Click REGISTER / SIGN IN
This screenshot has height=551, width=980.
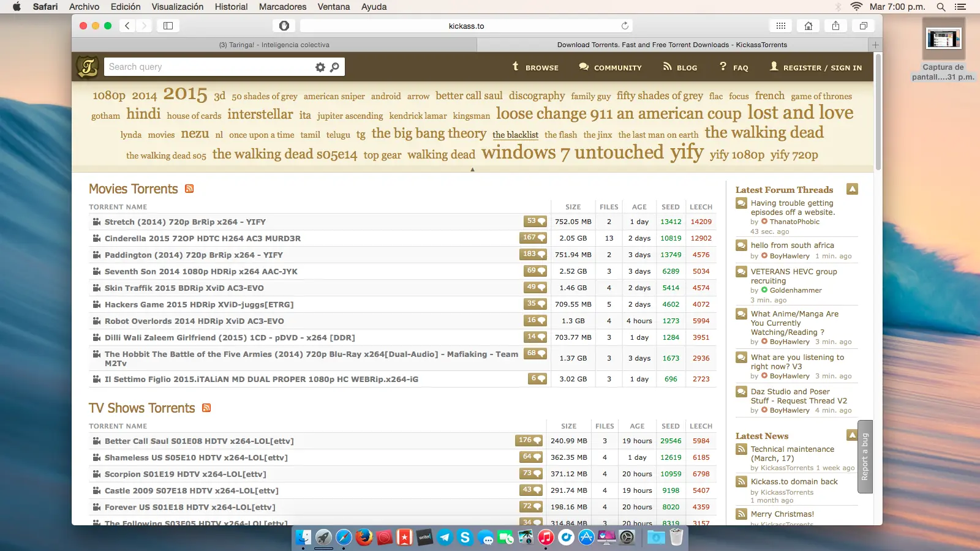816,67
